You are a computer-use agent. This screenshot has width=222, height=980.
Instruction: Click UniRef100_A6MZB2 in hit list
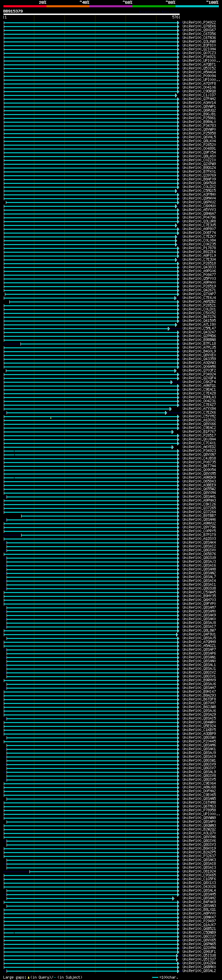click(x=199, y=301)
